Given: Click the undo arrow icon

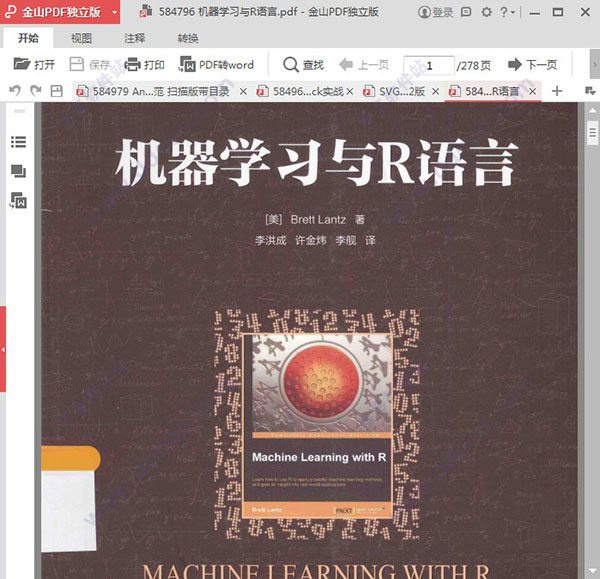Looking at the screenshot, I should (15, 91).
